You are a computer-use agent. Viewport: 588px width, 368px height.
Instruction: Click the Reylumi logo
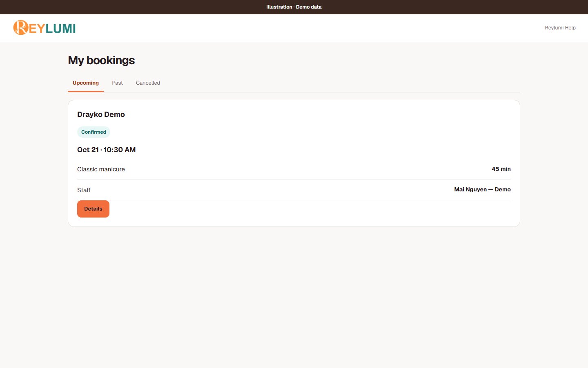45,28
